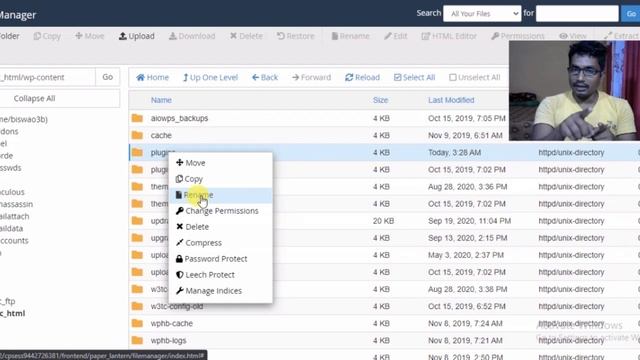This screenshot has width=640, height=360.
Task: Open the public_html tree item in sidebar
Action: click(12, 313)
